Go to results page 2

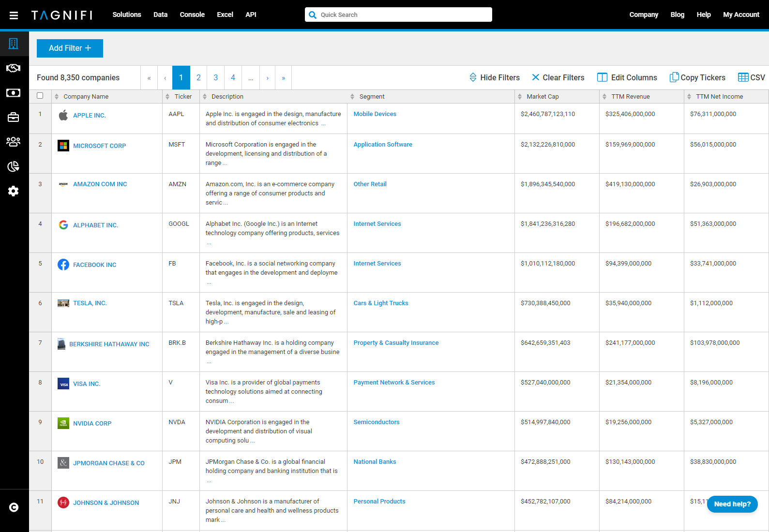pyautogui.click(x=198, y=77)
